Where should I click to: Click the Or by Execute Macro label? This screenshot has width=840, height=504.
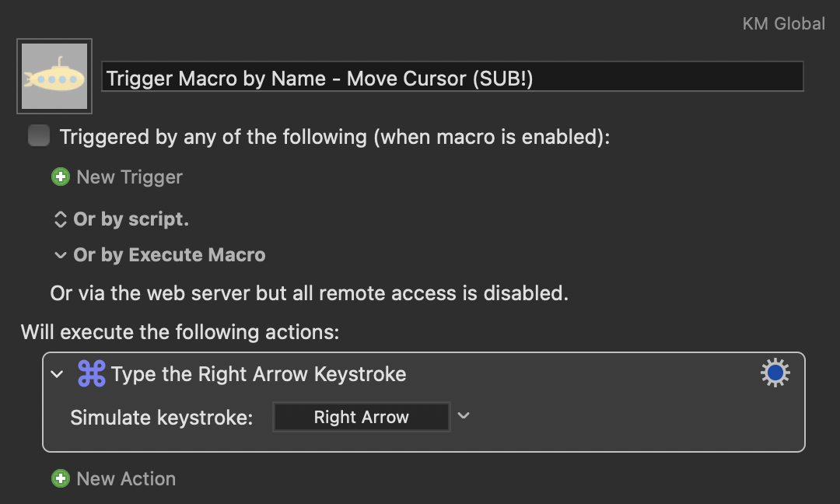tap(170, 255)
